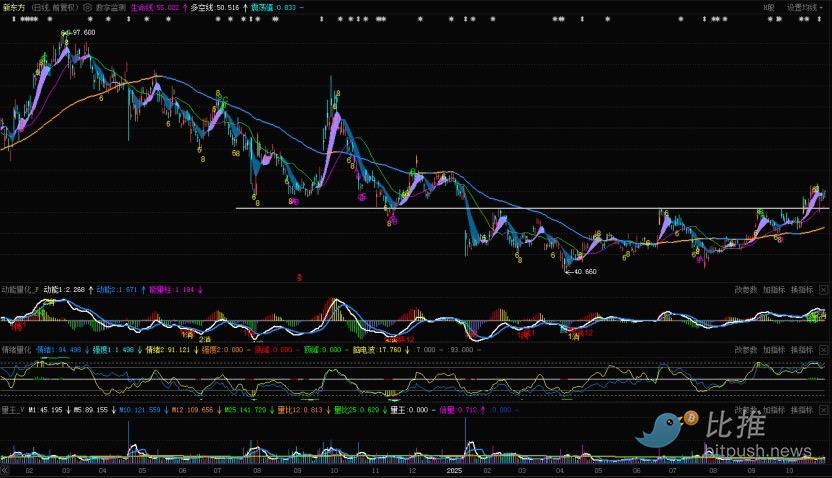Click the scroll-left arrows at bottom-left corner

click(x=5, y=470)
